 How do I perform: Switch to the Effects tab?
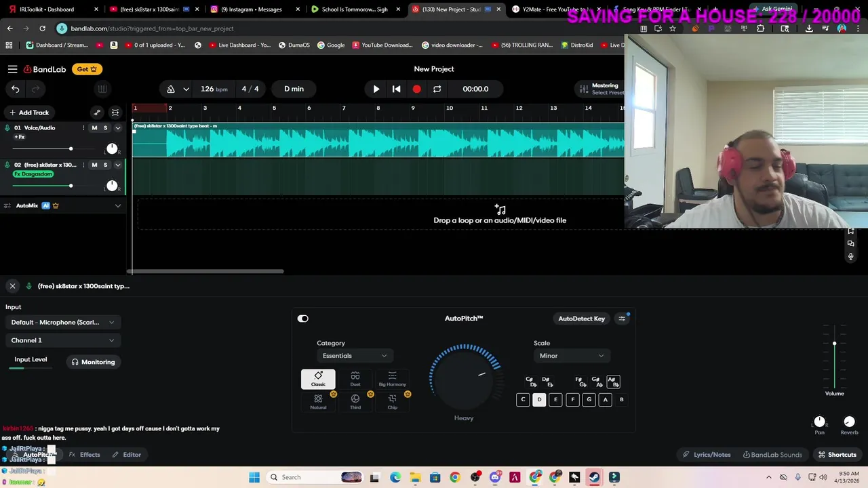click(85, 455)
